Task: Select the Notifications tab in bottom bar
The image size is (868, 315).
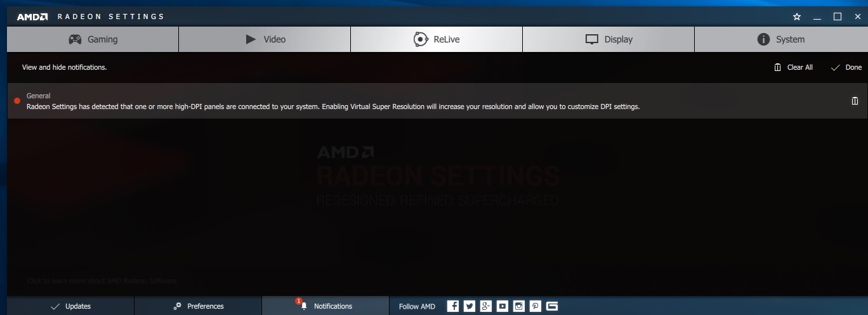Action: point(325,306)
